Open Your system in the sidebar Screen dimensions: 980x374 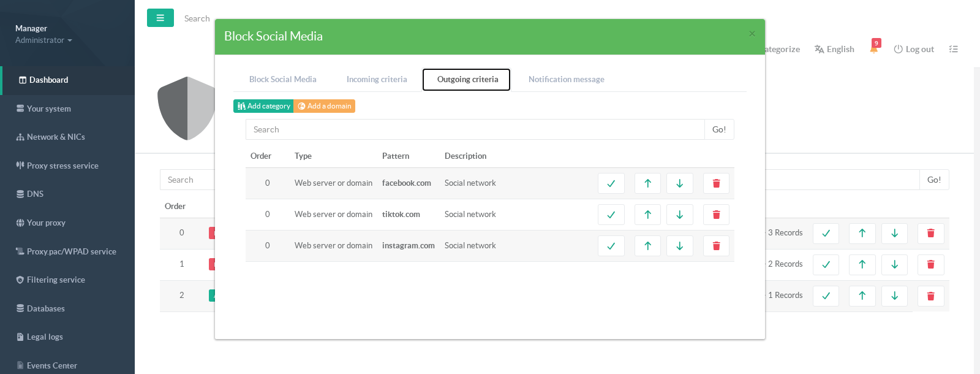point(67,109)
